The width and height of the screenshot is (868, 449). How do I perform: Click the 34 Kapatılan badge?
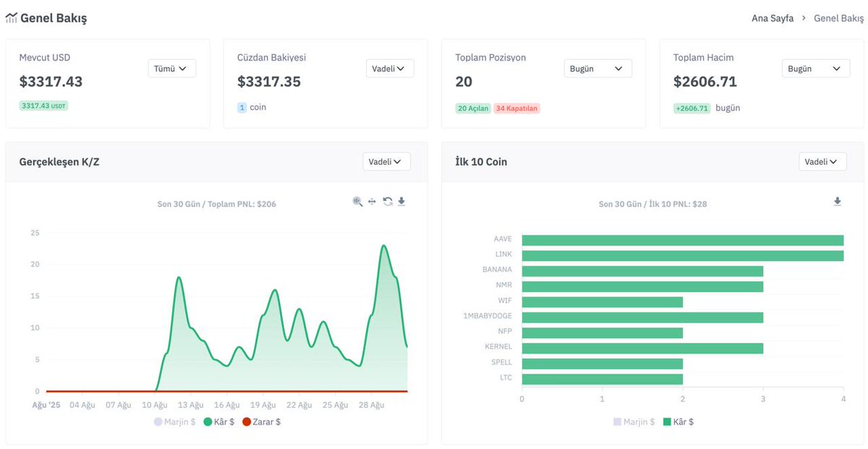pos(516,108)
